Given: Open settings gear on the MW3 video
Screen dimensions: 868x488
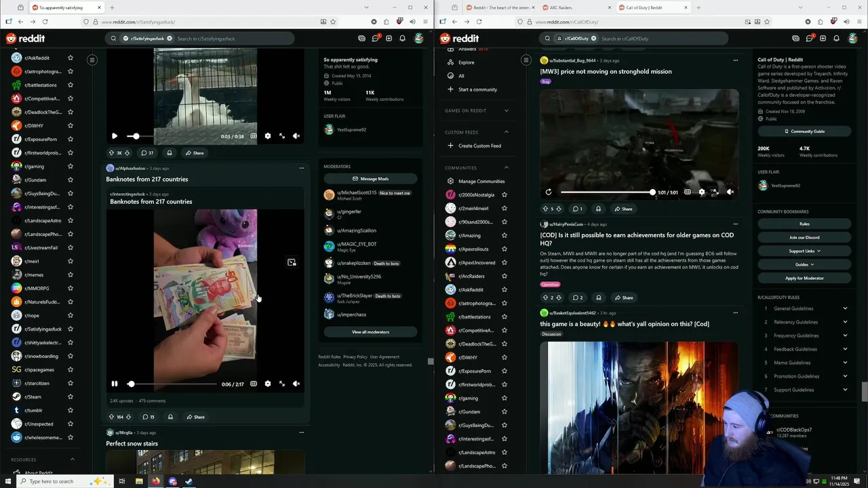Looking at the screenshot, I should 702,192.
